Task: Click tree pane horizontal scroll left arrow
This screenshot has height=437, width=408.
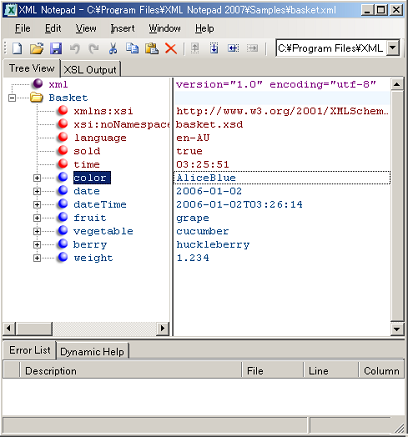Action: tap(9, 329)
